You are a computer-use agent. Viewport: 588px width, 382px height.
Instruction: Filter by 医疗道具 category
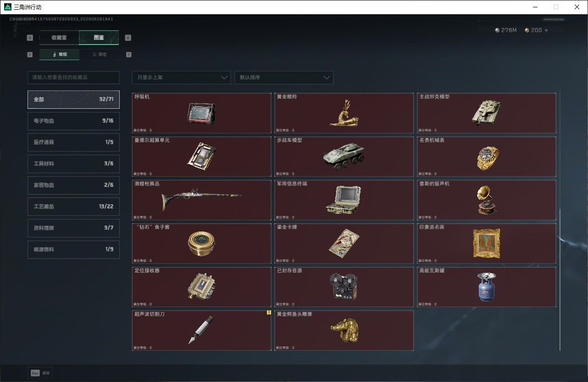coord(73,142)
